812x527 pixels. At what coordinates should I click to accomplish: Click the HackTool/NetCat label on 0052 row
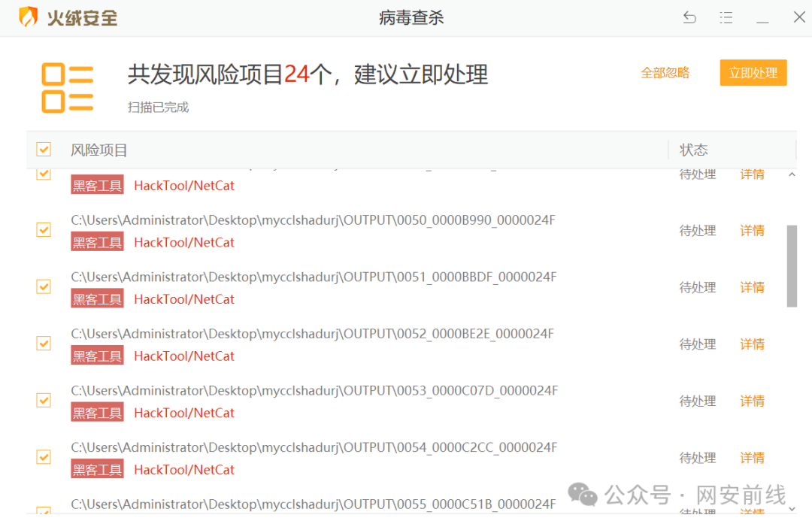[184, 356]
